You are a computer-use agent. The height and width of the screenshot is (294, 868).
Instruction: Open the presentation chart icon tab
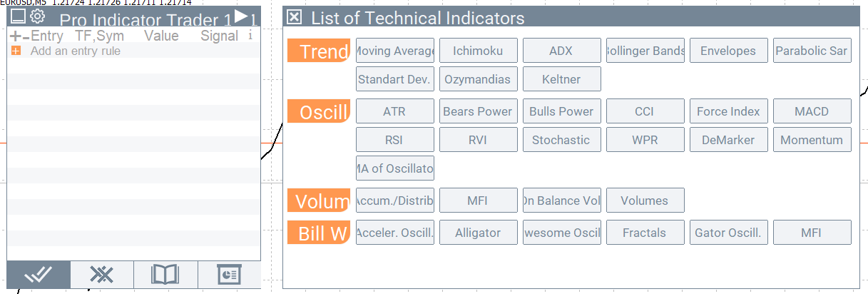229,275
